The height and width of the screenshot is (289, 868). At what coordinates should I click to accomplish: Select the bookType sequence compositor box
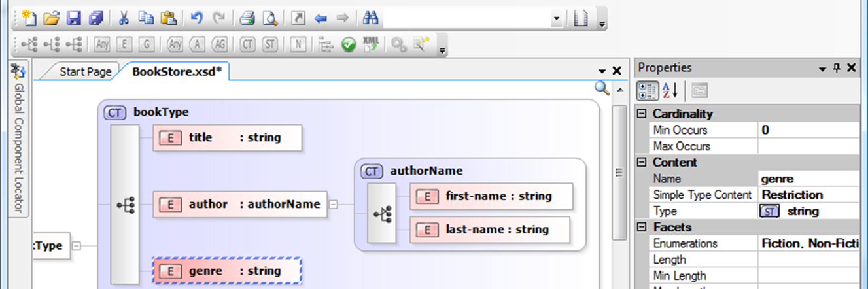coord(125,205)
